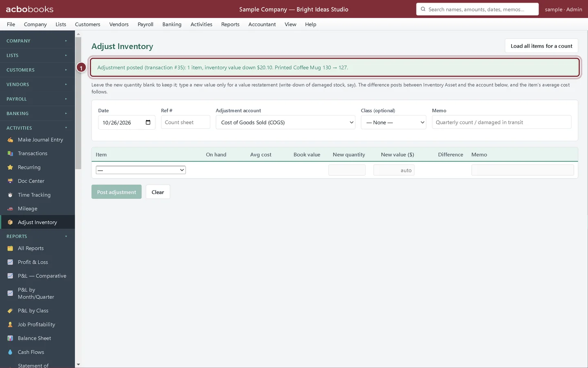This screenshot has height=368, width=588.
Task: Click the Transactions sidebar icon
Action: pyautogui.click(x=10, y=154)
